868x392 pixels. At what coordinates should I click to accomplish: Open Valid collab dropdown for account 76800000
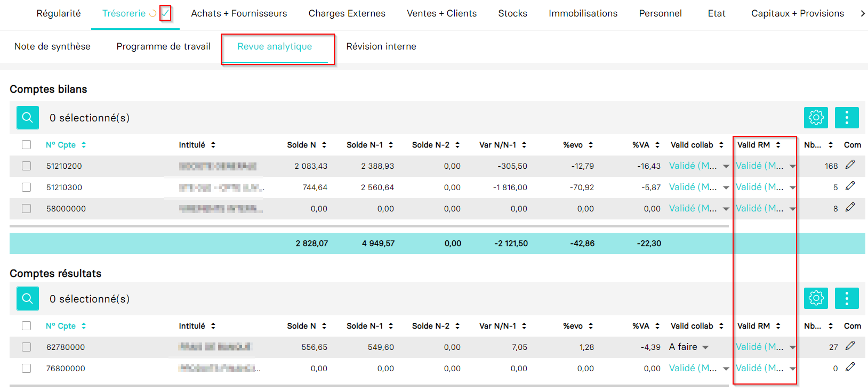coord(699,368)
